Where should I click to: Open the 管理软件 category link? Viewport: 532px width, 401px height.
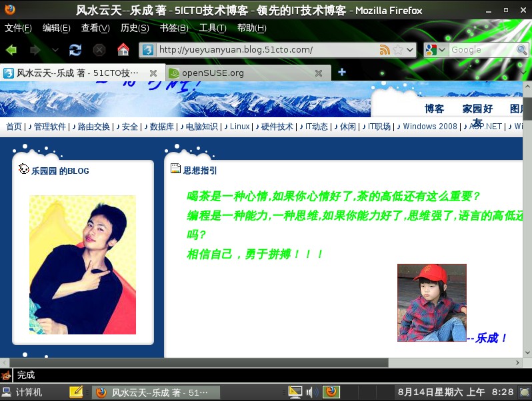[50, 127]
